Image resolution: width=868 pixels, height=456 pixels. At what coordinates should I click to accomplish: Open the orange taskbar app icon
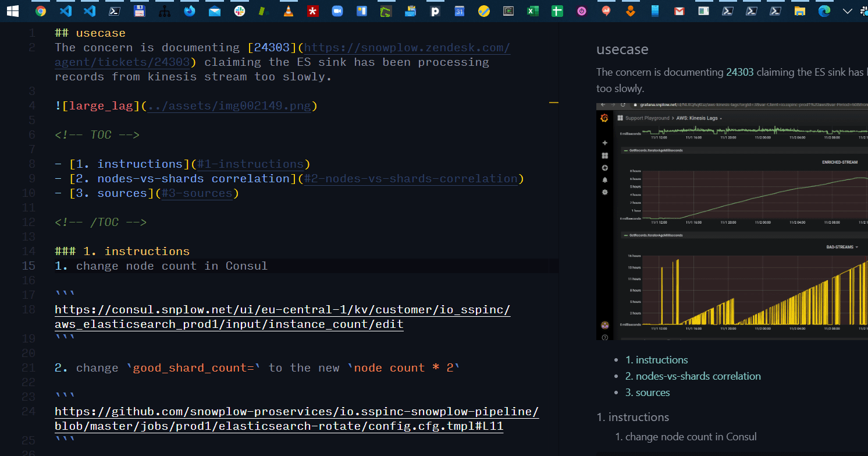tap(631, 10)
